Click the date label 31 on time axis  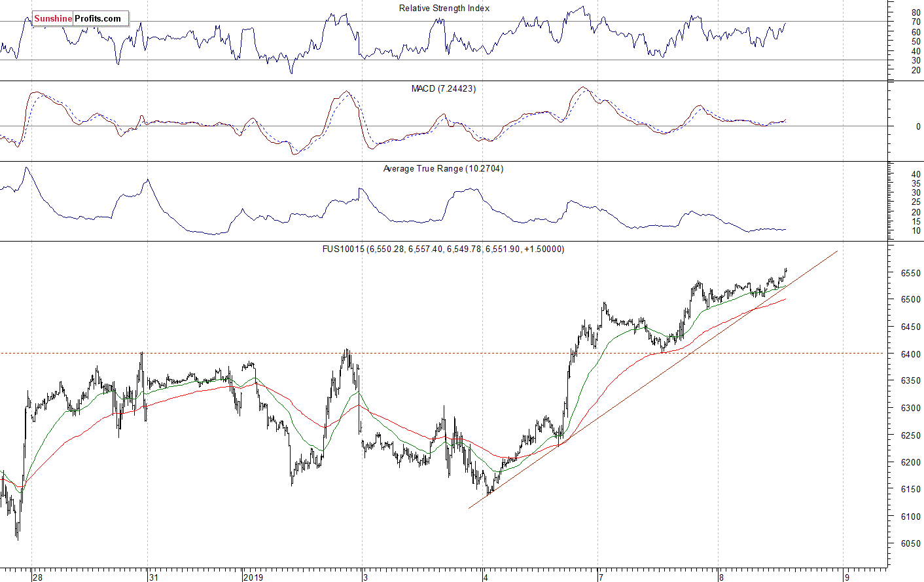pos(153,577)
